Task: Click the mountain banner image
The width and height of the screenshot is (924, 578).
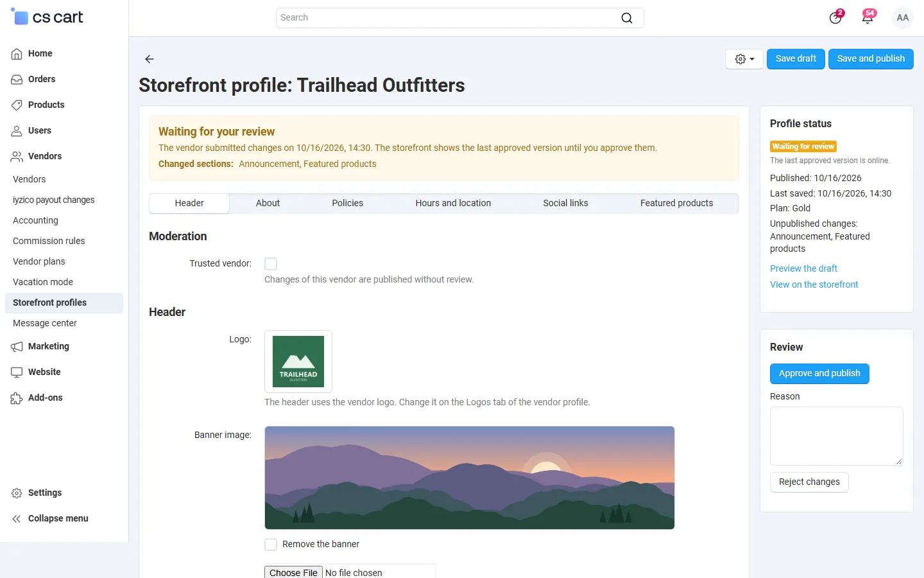Action: click(x=470, y=478)
